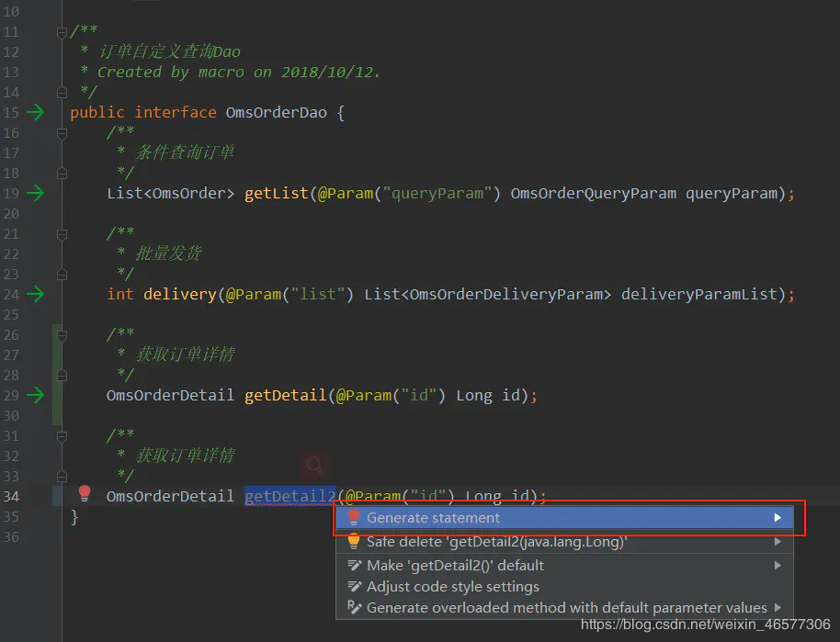This screenshot has height=642, width=840.
Task: Click the red error bulb in line 34 gutter
Action: 85,493
